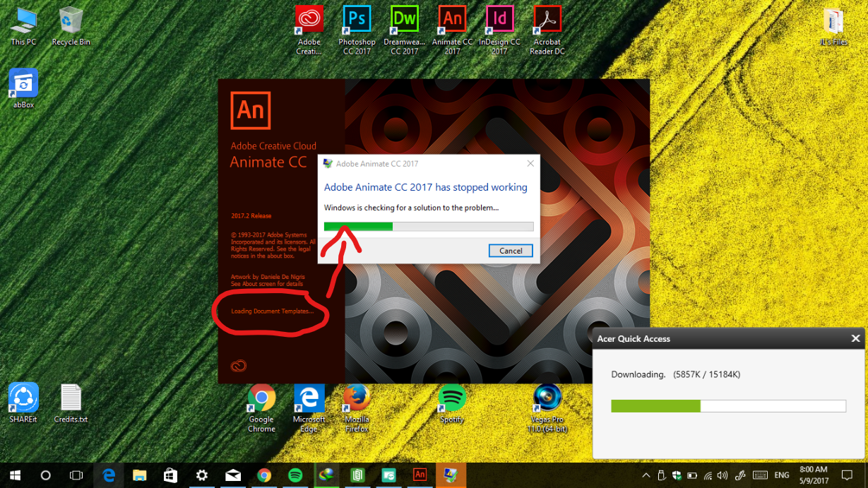Open the volume control tray icon
Viewport: 868px width, 488px height.
tap(723, 475)
